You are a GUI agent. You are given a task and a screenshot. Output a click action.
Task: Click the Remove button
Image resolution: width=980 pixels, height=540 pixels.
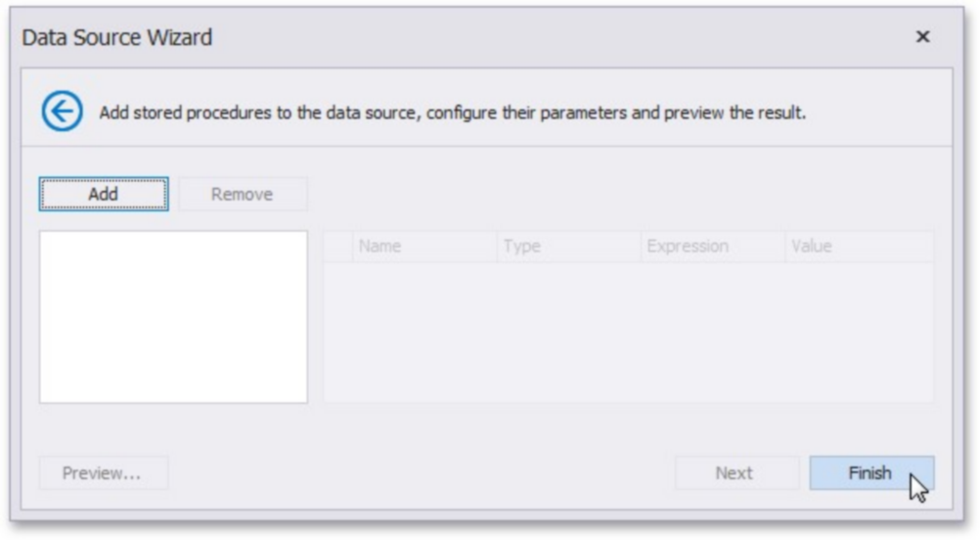point(243,194)
